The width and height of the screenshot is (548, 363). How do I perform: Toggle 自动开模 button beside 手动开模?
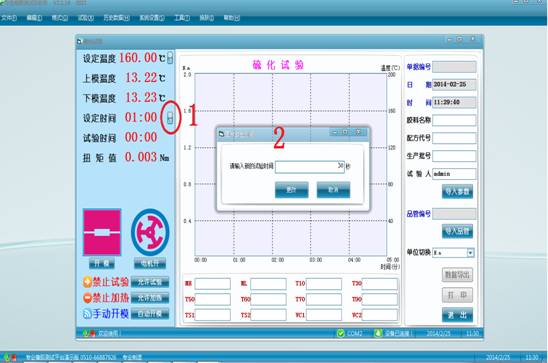click(150, 314)
